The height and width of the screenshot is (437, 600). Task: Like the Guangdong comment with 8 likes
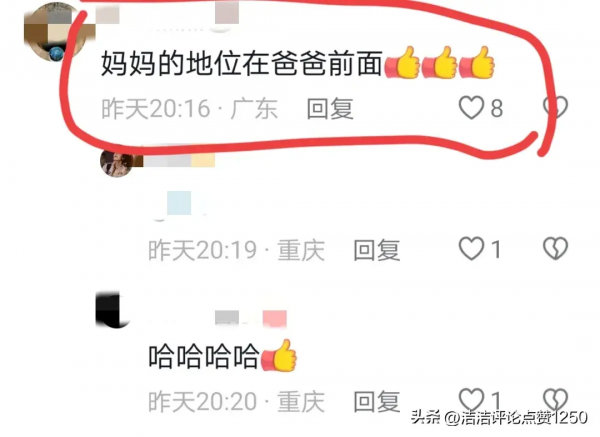[471, 108]
